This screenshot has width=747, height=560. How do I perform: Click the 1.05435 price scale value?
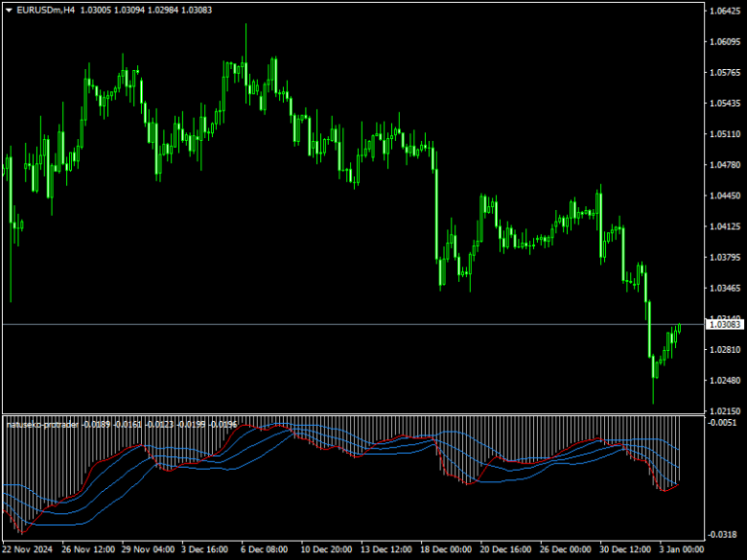pyautogui.click(x=725, y=103)
